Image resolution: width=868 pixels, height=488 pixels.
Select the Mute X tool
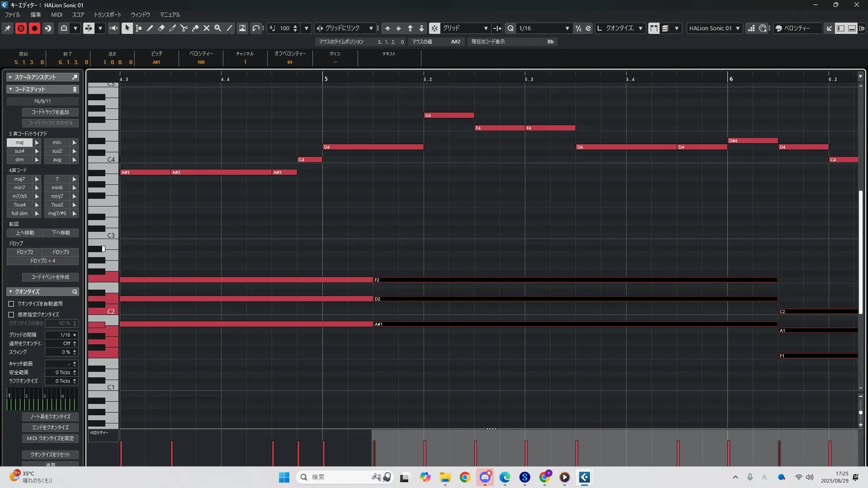[207, 28]
